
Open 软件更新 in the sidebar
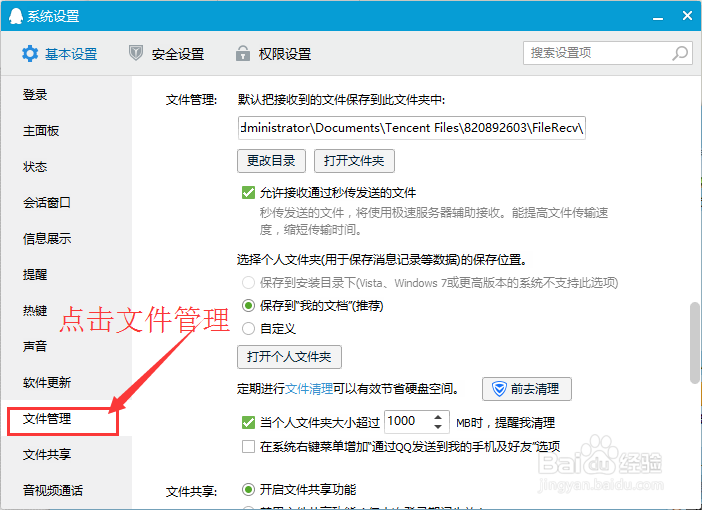coord(47,382)
